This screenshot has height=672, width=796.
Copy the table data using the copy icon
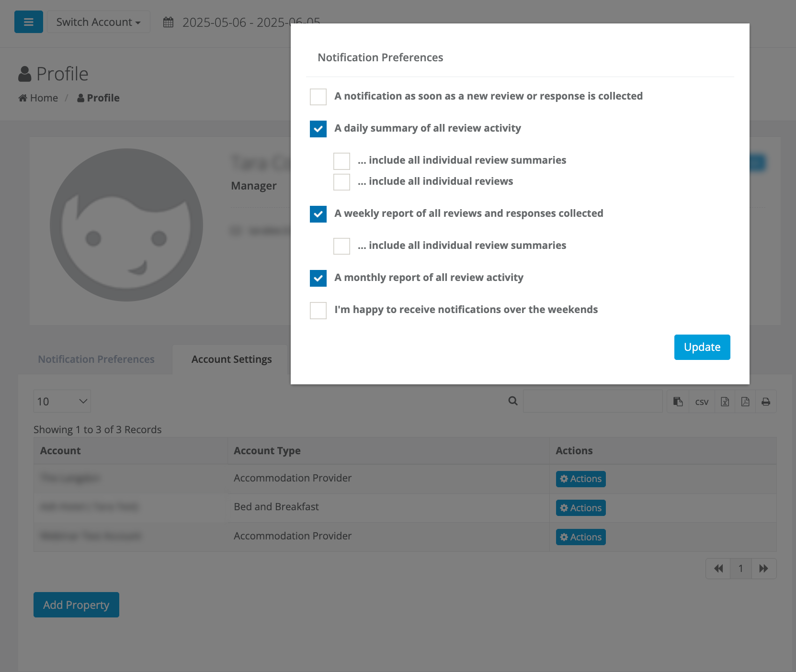677,401
